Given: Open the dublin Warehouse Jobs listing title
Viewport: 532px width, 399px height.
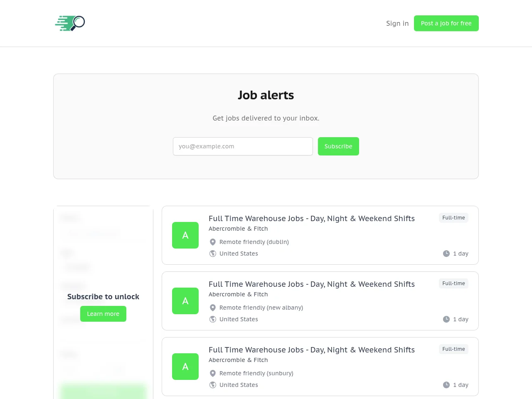Looking at the screenshot, I should tap(312, 219).
